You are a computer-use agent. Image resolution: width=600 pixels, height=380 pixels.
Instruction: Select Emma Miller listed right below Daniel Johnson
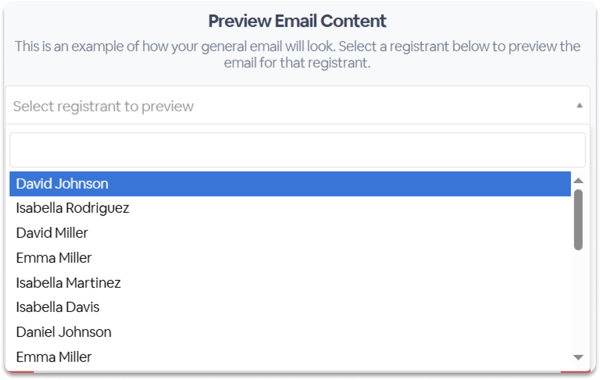pyautogui.click(x=290, y=357)
